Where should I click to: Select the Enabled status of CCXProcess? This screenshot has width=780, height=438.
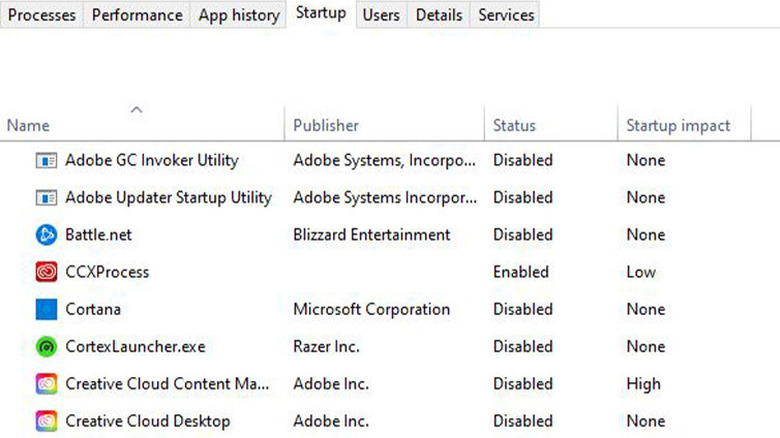521,272
